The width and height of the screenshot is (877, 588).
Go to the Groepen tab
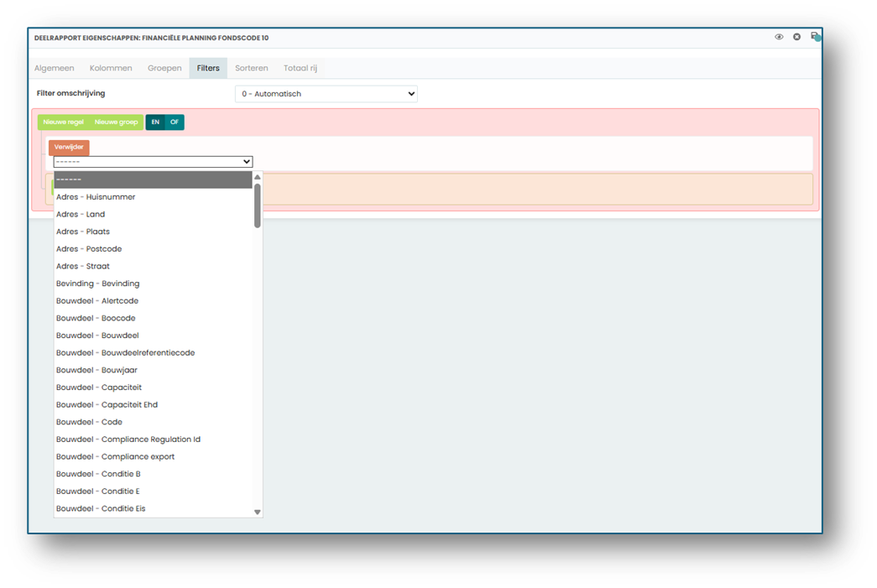point(164,68)
